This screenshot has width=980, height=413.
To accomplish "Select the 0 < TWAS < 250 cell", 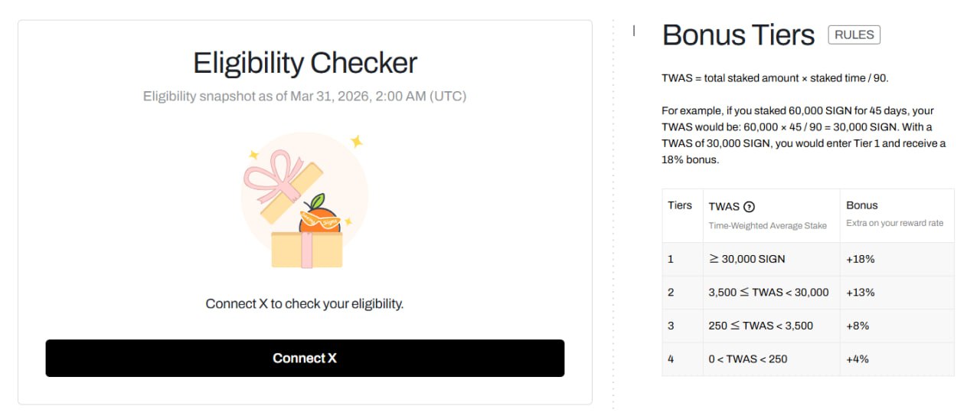I will click(747, 359).
